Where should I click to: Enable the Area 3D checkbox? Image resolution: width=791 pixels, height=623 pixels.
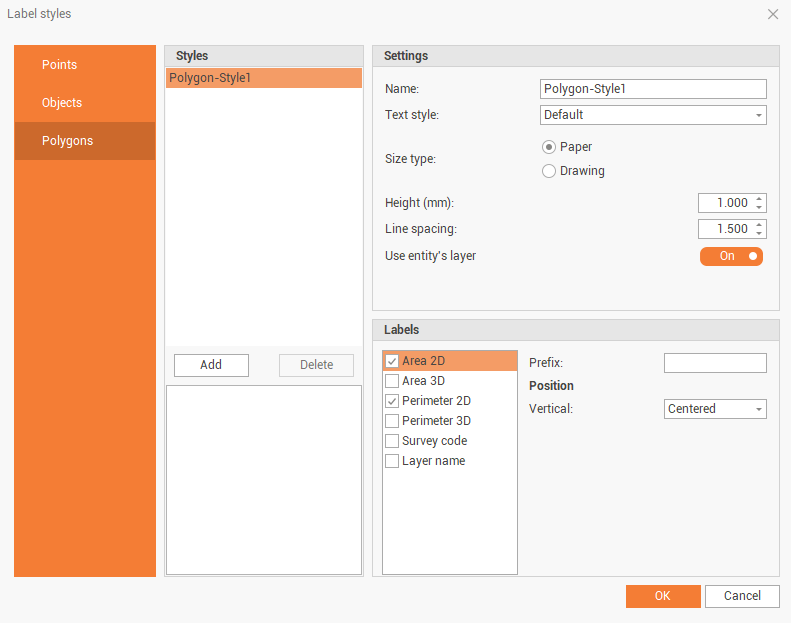(392, 381)
